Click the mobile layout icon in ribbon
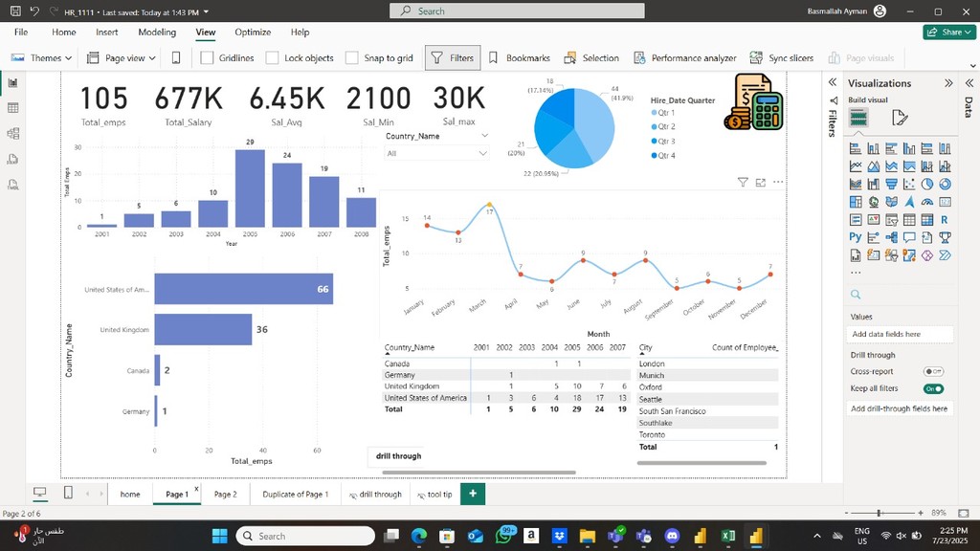Image resolution: width=980 pixels, height=551 pixels. point(175,57)
